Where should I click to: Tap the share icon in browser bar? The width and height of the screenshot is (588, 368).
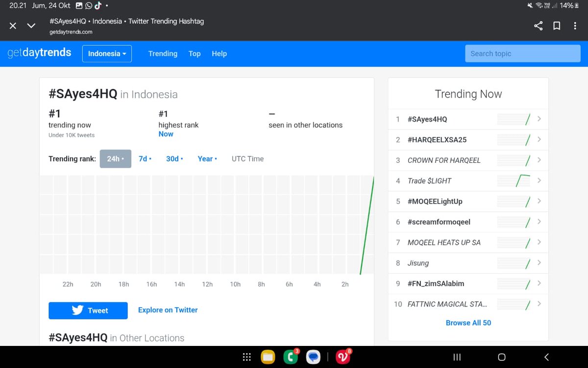click(538, 26)
